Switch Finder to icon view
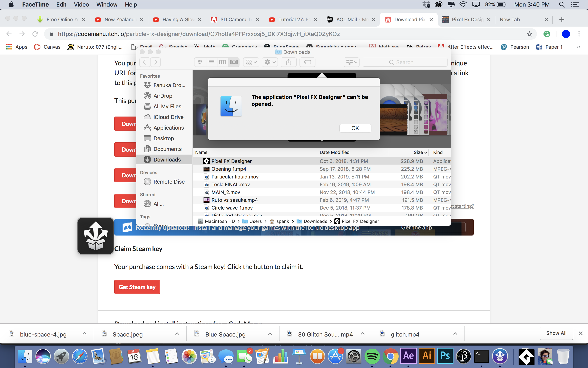 [200, 62]
